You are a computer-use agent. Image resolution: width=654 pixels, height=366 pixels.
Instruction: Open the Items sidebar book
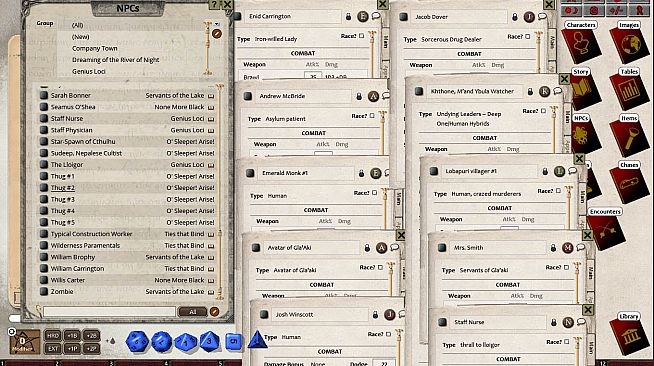pos(629,137)
